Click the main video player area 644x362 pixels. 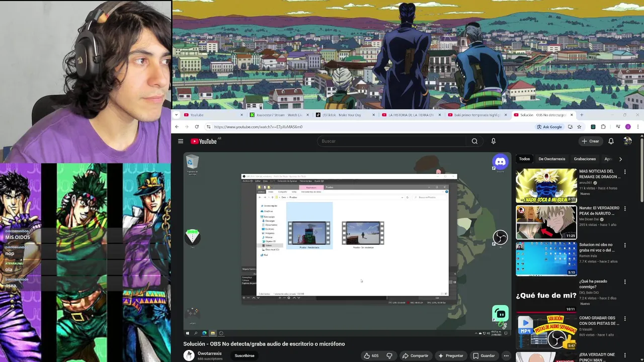pos(347,244)
